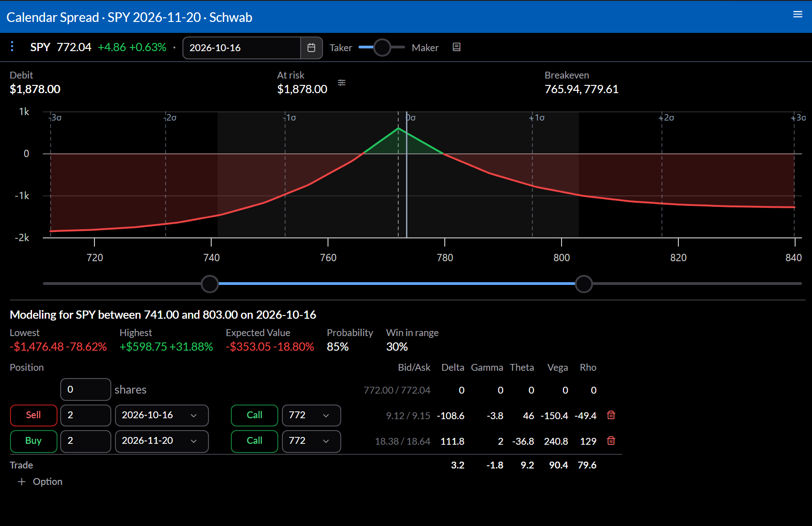Click the Delta column header

[x=453, y=368]
